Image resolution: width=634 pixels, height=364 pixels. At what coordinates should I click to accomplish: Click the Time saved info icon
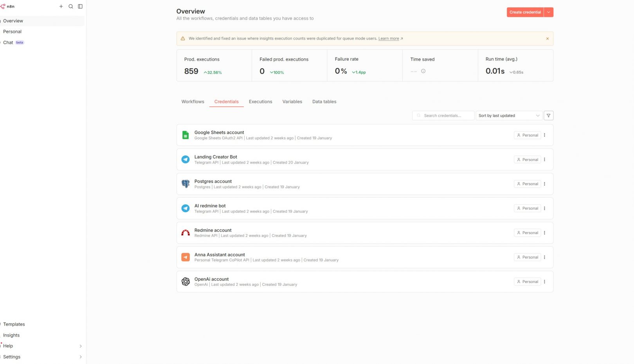click(x=423, y=71)
